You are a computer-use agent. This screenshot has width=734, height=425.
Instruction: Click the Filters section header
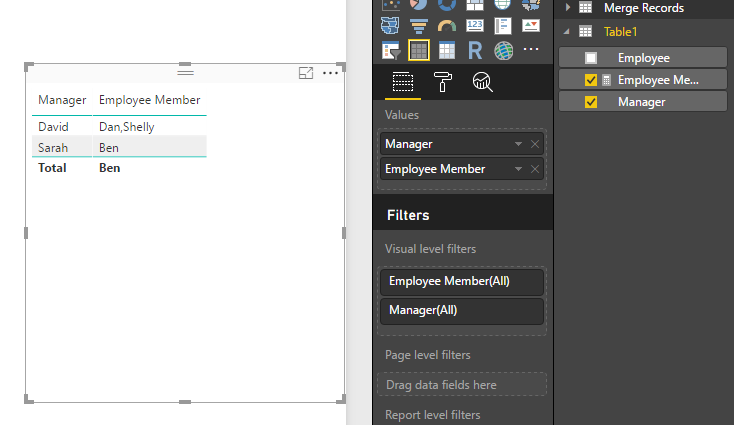point(408,215)
